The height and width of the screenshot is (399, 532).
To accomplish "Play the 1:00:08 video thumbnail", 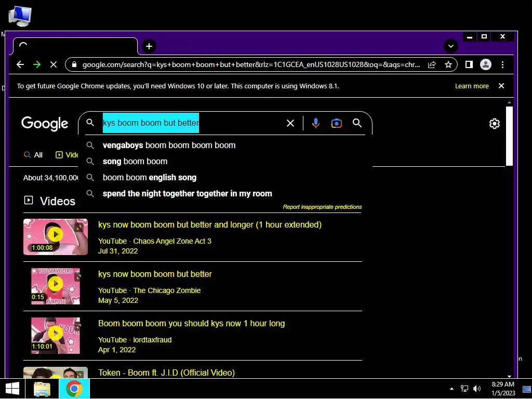I will point(55,237).
